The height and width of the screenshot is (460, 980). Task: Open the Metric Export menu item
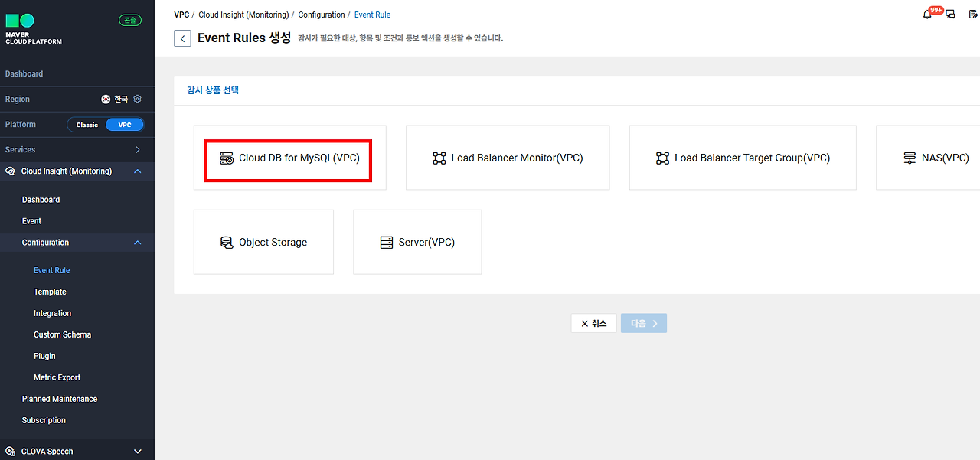pyautogui.click(x=57, y=377)
